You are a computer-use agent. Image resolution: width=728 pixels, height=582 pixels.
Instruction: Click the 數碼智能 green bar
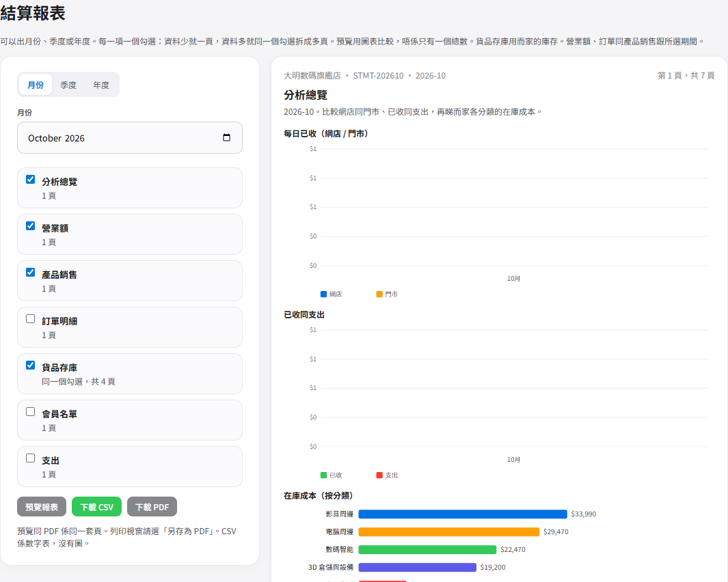428,549
